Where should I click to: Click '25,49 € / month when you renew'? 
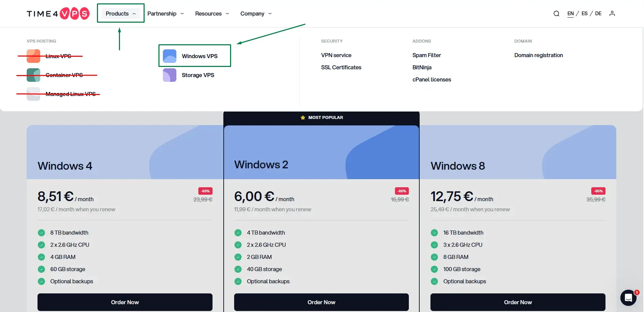click(x=470, y=209)
